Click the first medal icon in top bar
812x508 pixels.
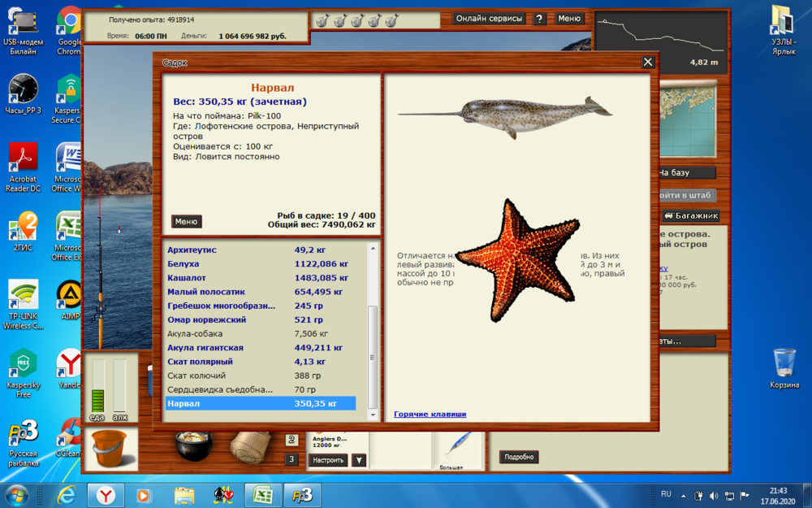click(322, 21)
